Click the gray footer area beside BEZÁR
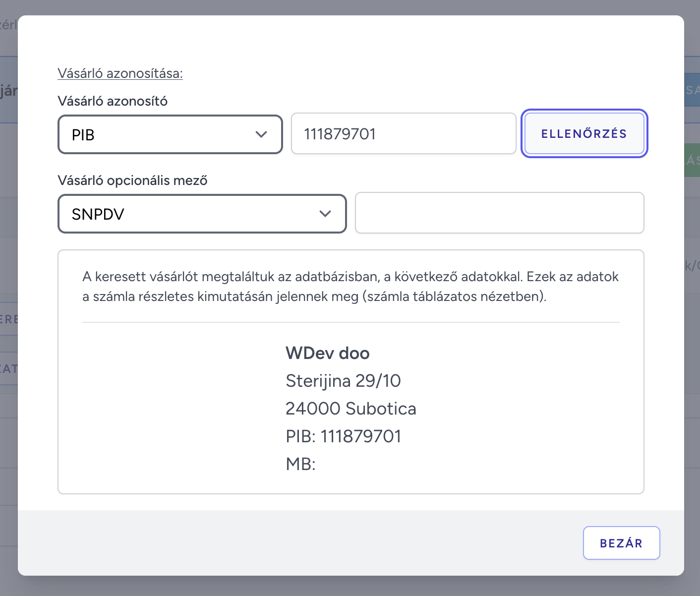This screenshot has height=596, width=700. pyautogui.click(x=297, y=543)
